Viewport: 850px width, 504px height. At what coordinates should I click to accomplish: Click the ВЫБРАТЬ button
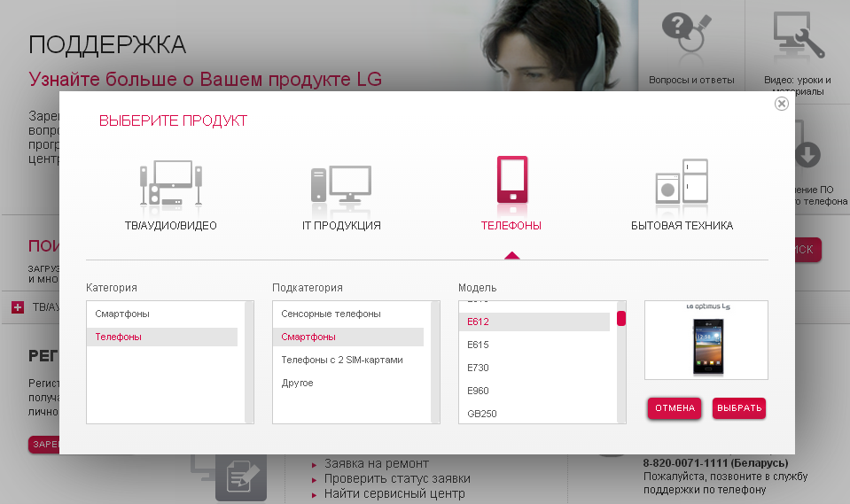739,408
